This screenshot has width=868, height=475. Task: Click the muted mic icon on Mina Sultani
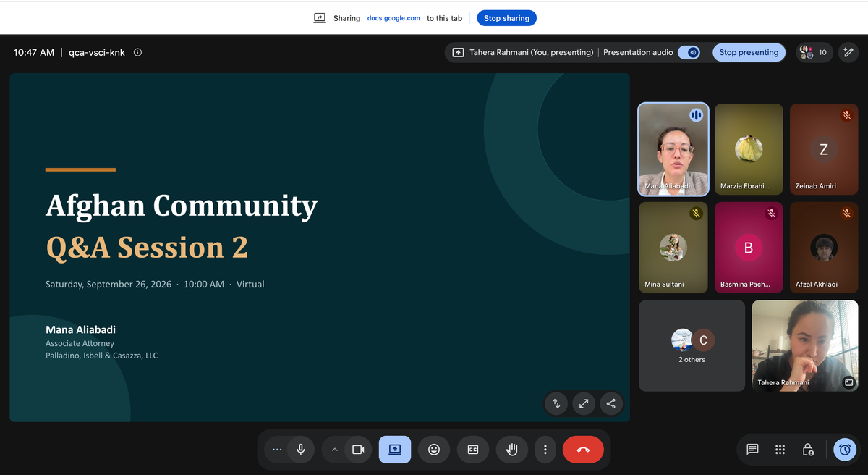click(x=696, y=214)
